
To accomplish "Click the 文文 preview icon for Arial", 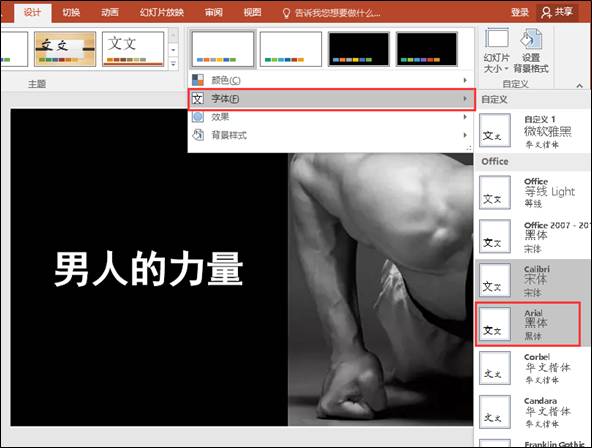I will 495,324.
